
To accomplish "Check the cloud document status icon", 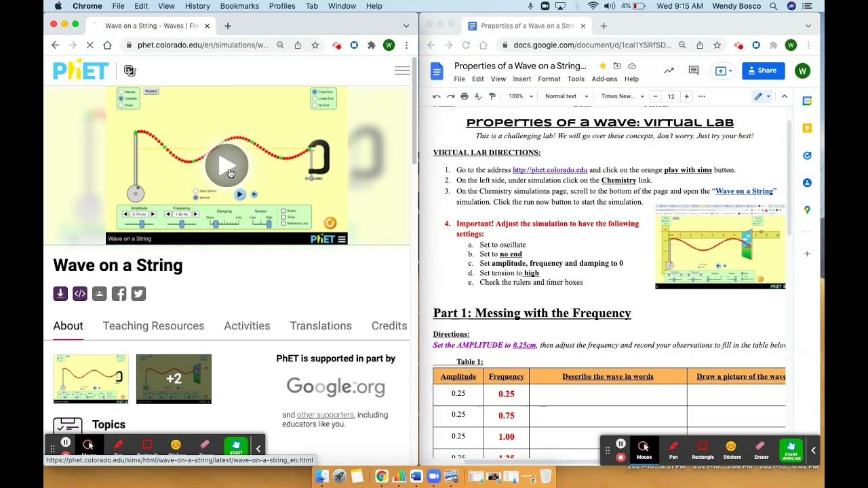I will coord(632,66).
